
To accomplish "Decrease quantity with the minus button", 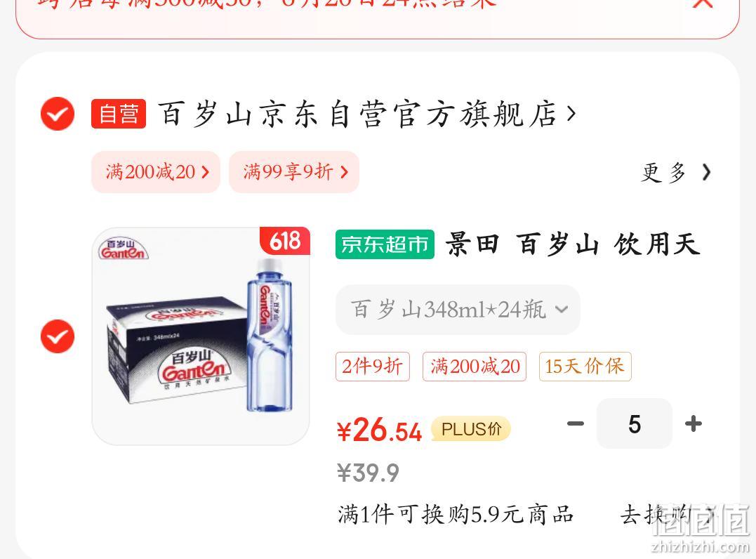I will click(x=575, y=424).
